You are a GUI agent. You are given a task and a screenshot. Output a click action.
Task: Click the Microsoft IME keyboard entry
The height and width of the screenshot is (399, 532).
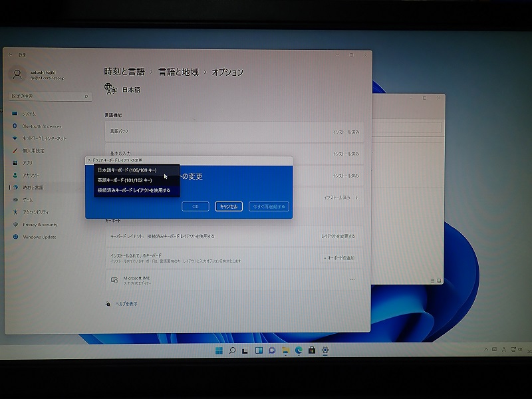tap(234, 280)
